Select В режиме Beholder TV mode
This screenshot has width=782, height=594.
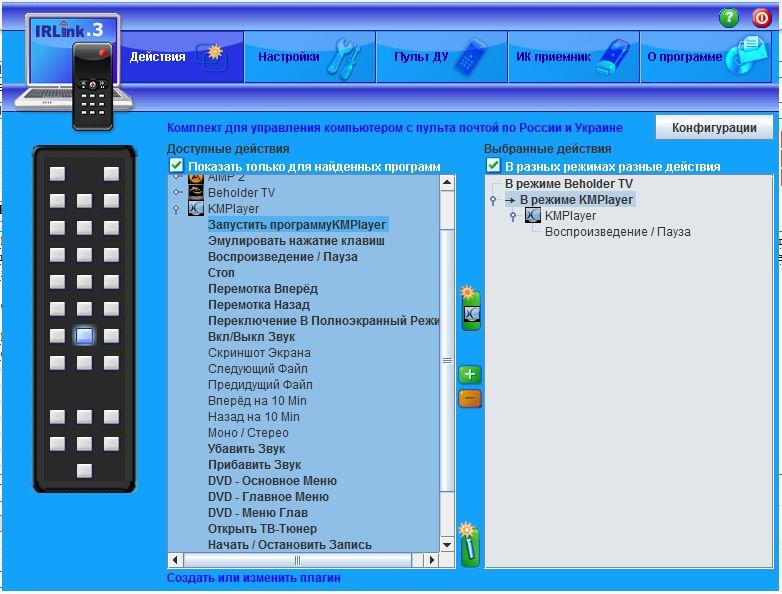[x=569, y=184]
